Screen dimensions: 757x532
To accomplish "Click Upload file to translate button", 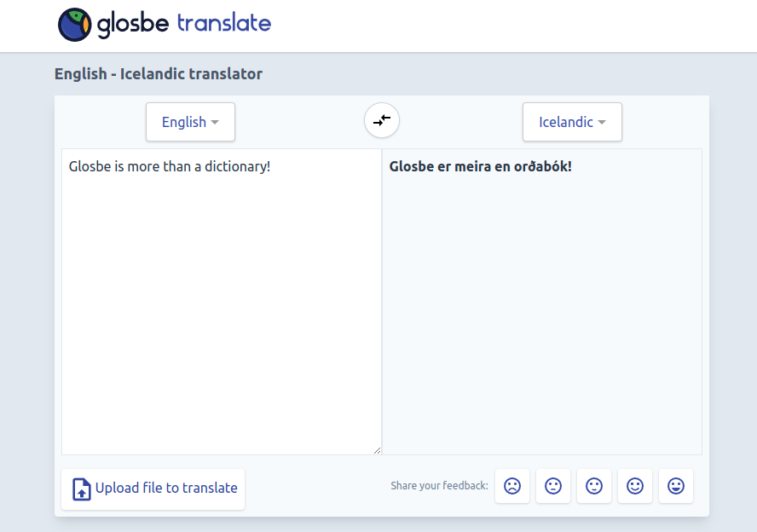I will click(153, 489).
